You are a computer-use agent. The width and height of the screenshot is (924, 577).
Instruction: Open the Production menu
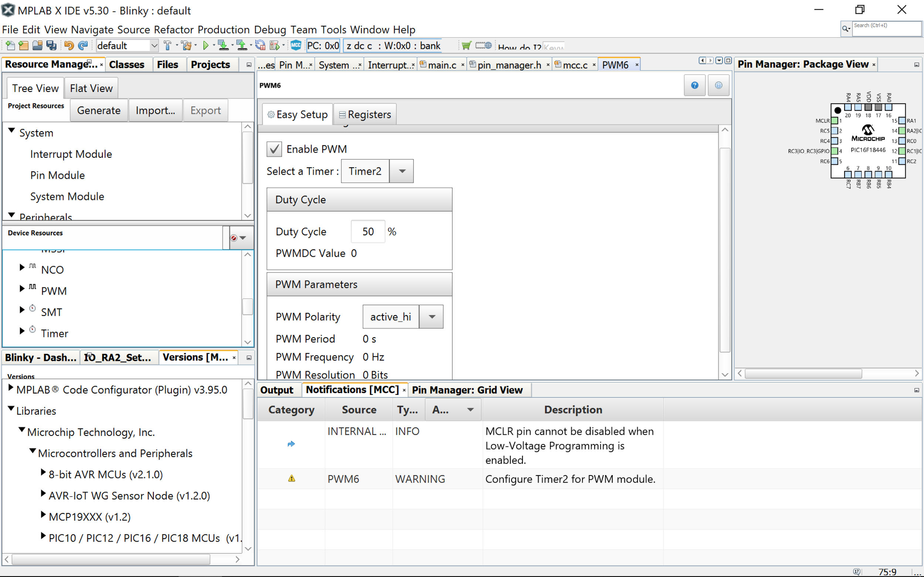pyautogui.click(x=223, y=30)
